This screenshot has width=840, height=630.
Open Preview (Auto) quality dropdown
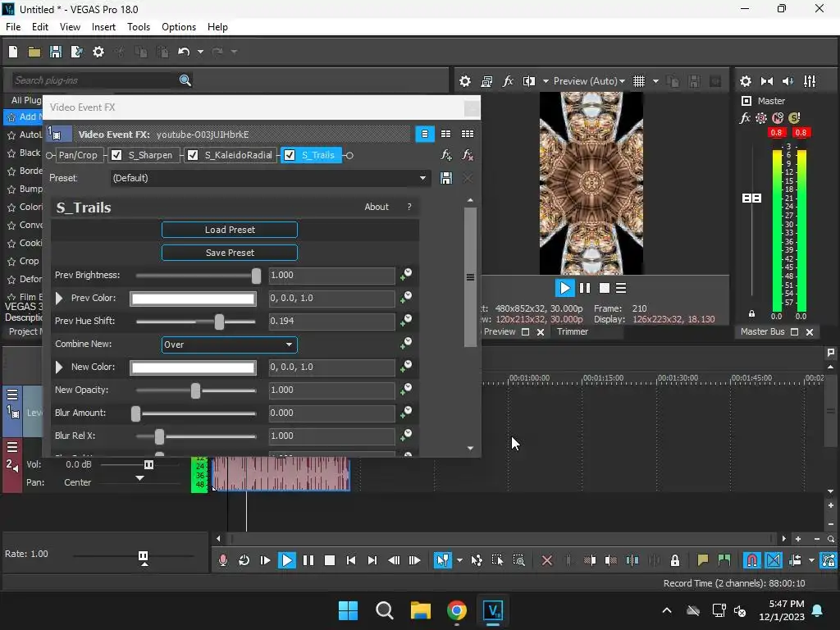589,81
